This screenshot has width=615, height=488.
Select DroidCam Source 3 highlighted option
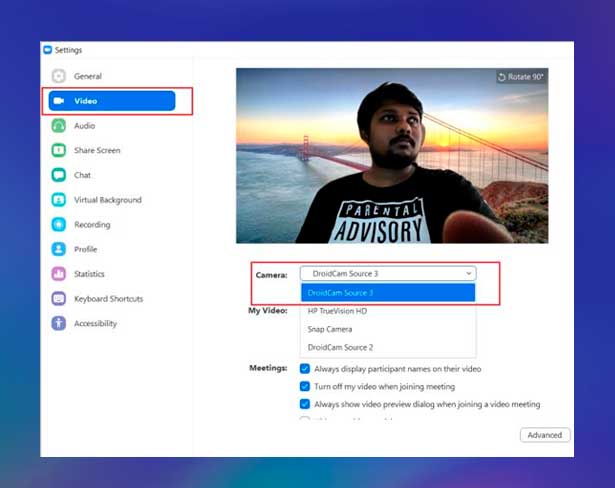pos(388,293)
